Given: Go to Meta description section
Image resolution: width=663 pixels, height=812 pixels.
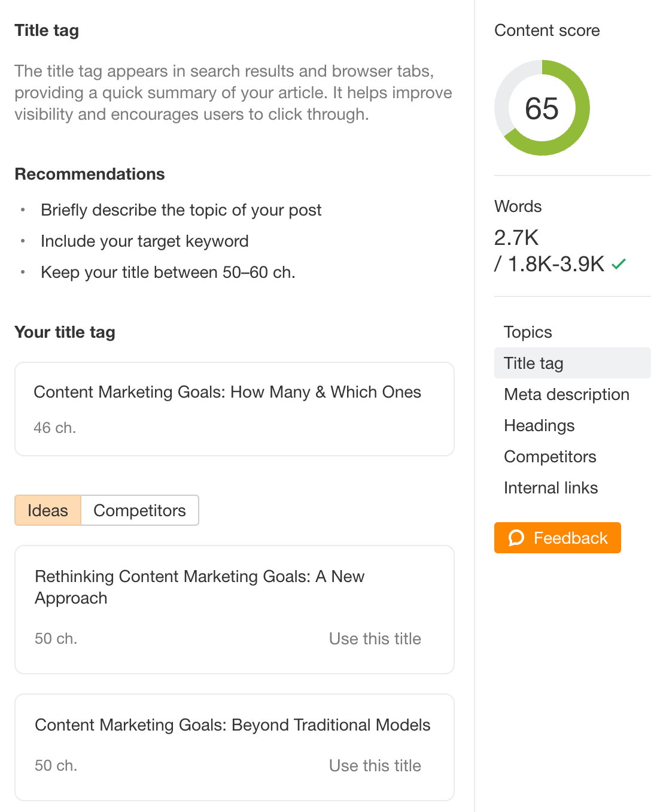Looking at the screenshot, I should click(x=566, y=394).
